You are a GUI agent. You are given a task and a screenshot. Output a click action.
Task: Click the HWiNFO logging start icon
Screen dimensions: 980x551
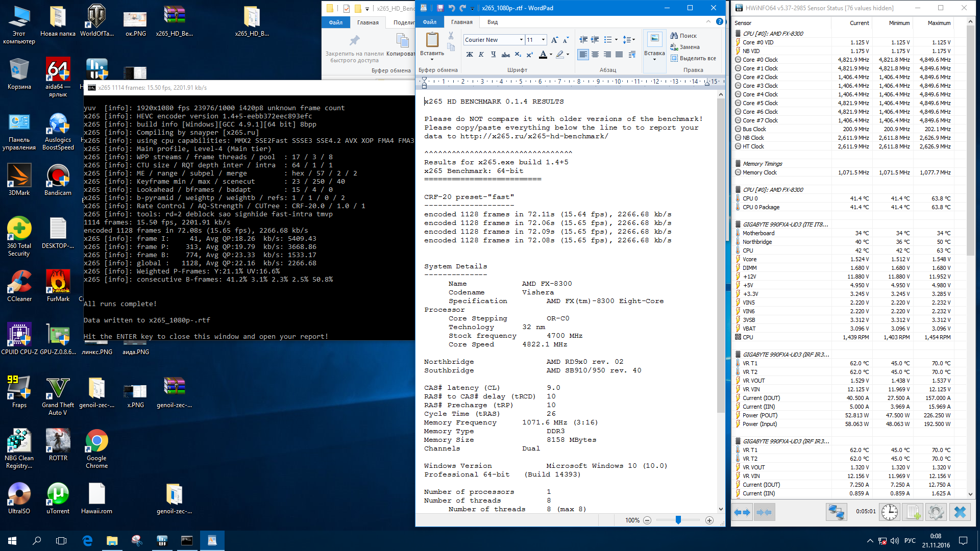[913, 512]
